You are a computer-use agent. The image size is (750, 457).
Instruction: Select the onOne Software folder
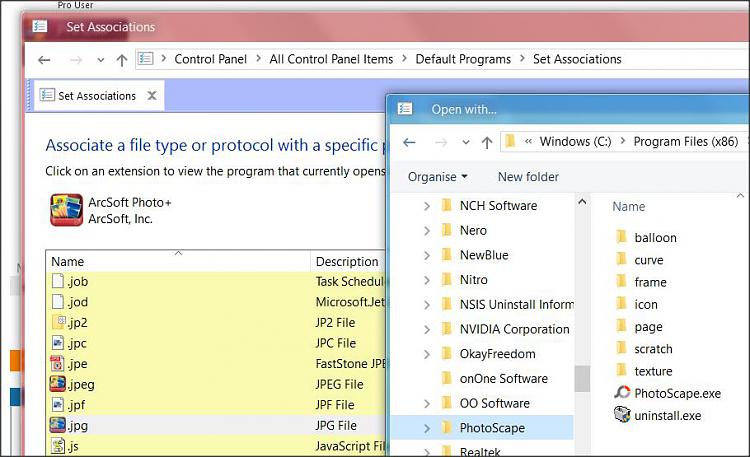point(504,379)
